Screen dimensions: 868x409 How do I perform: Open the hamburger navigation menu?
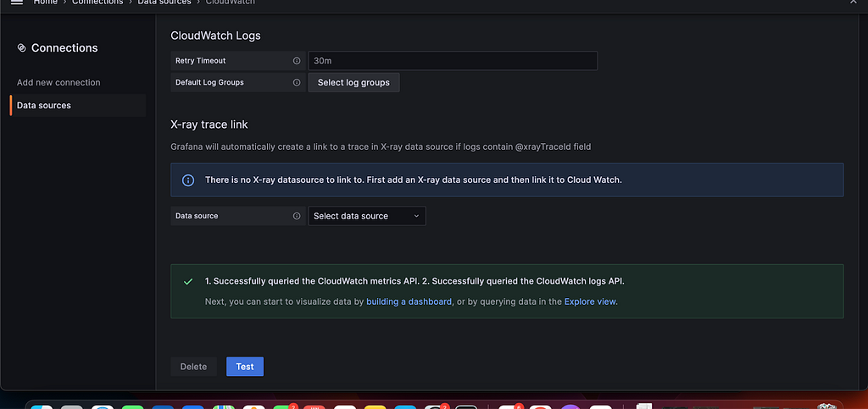coord(17,3)
